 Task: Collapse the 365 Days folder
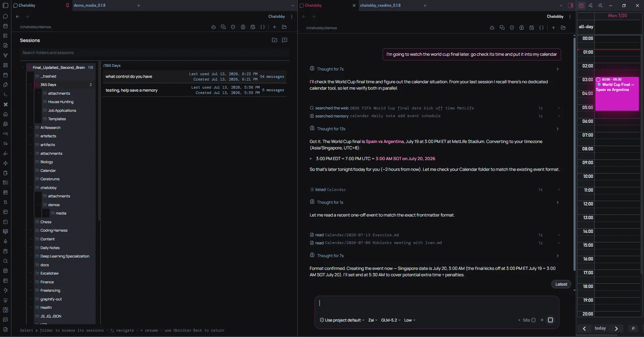tap(31, 85)
